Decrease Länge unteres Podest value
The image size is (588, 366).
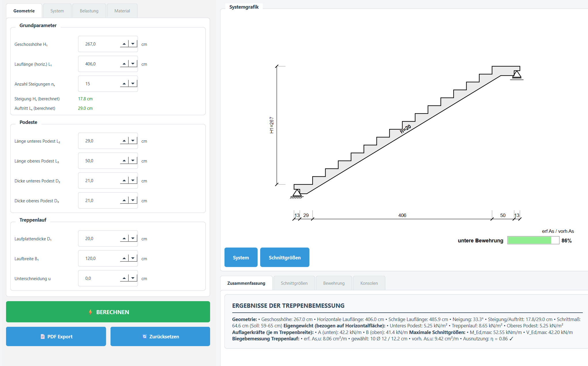point(133,141)
